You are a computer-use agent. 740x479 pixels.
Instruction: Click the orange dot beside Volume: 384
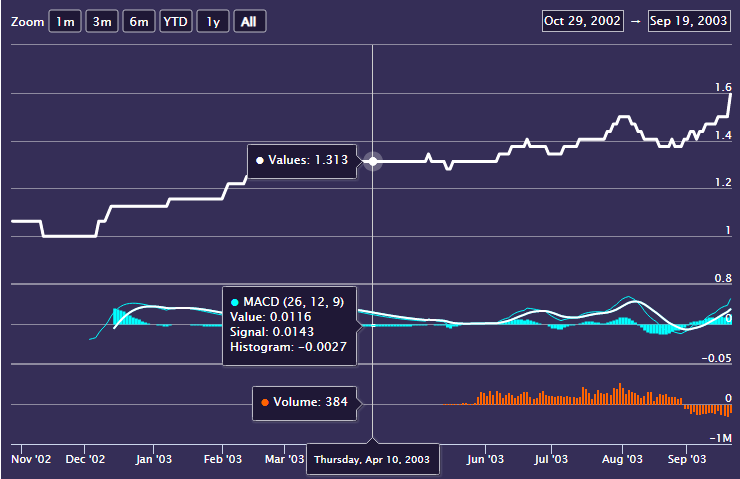click(265, 402)
